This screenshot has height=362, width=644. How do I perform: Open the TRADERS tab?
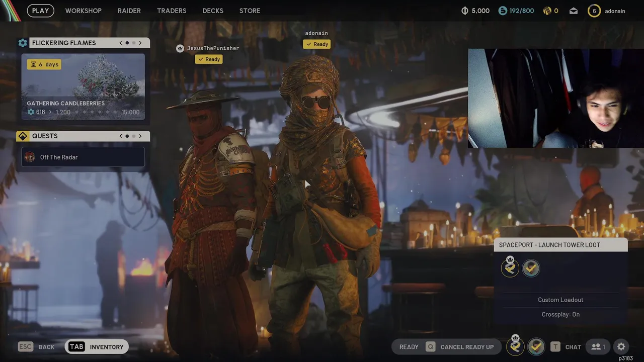coord(172,11)
